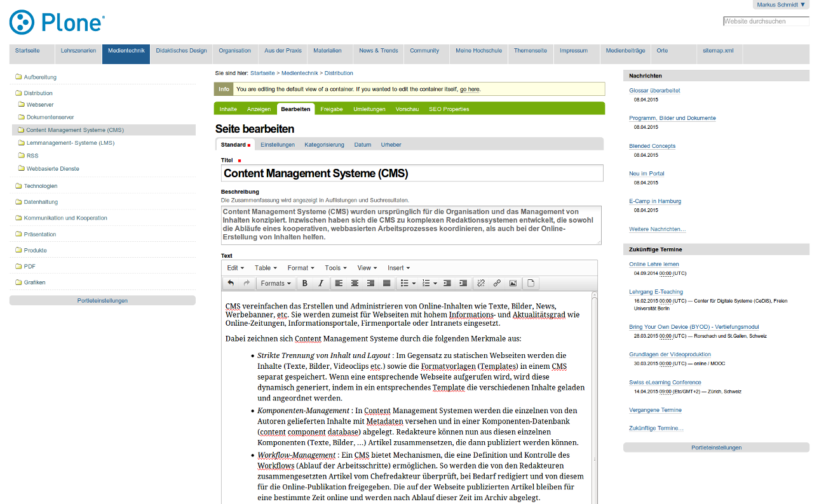Open 'Weitere Nachrichten…' link

point(657,229)
